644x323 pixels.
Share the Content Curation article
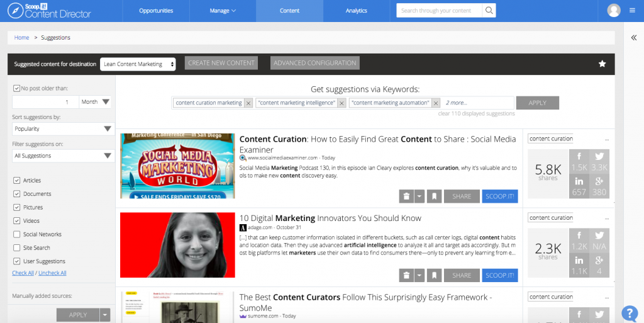pyautogui.click(x=462, y=196)
